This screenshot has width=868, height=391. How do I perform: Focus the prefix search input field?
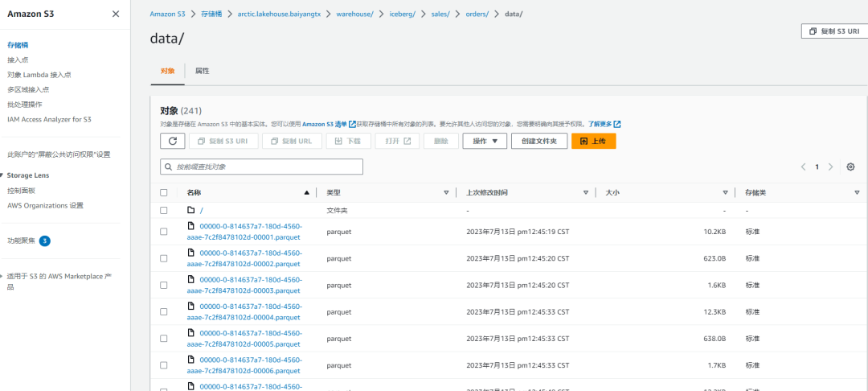[261, 167]
